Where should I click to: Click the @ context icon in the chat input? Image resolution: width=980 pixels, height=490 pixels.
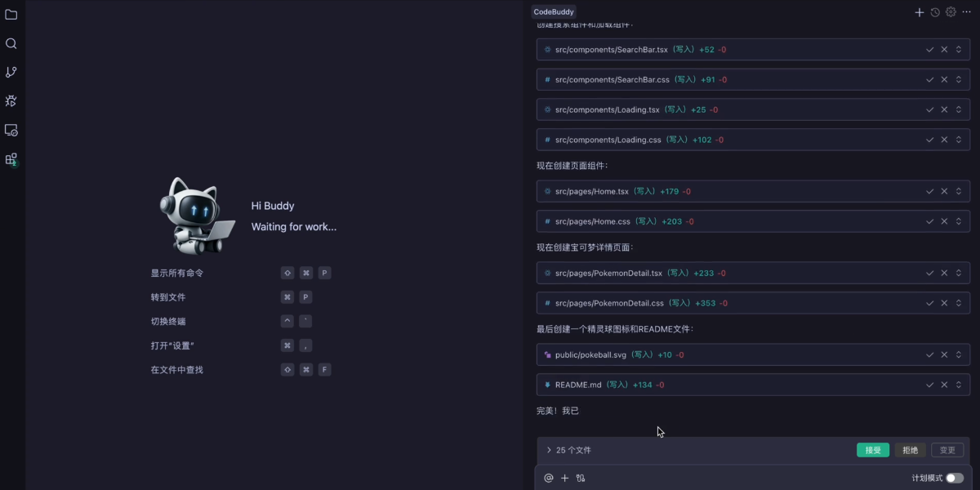(x=548, y=478)
